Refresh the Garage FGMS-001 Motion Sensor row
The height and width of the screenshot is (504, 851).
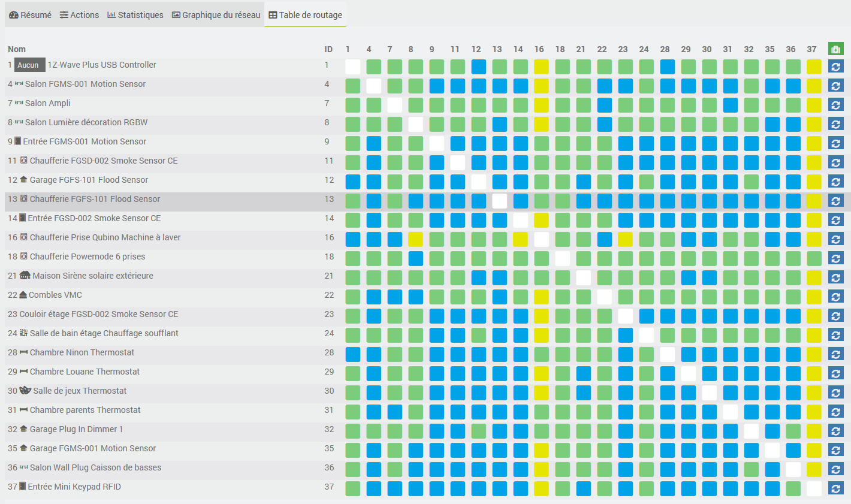(x=836, y=450)
